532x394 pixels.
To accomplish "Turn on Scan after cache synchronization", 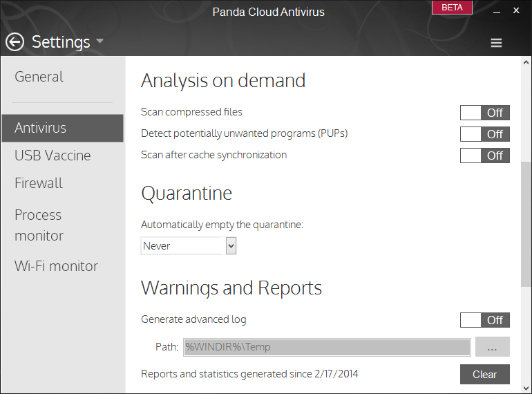I will (484, 156).
